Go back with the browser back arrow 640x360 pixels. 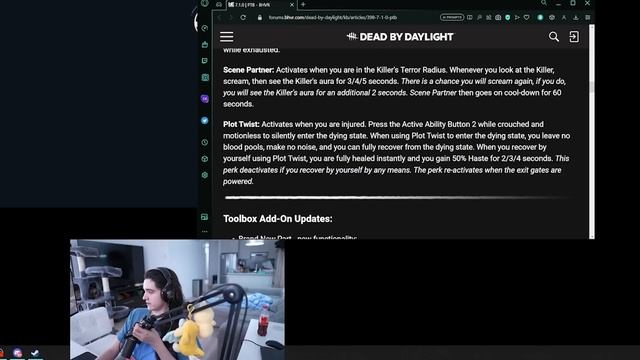220,18
